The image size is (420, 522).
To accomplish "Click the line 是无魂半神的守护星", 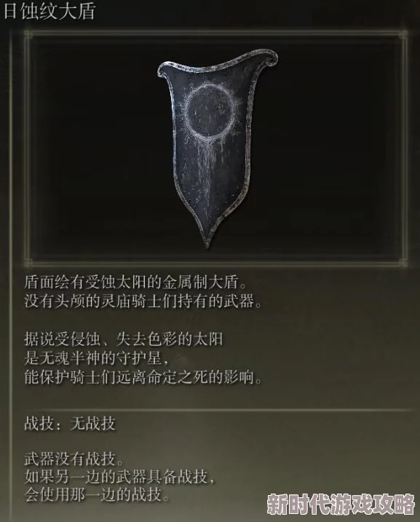I will 98,358.
